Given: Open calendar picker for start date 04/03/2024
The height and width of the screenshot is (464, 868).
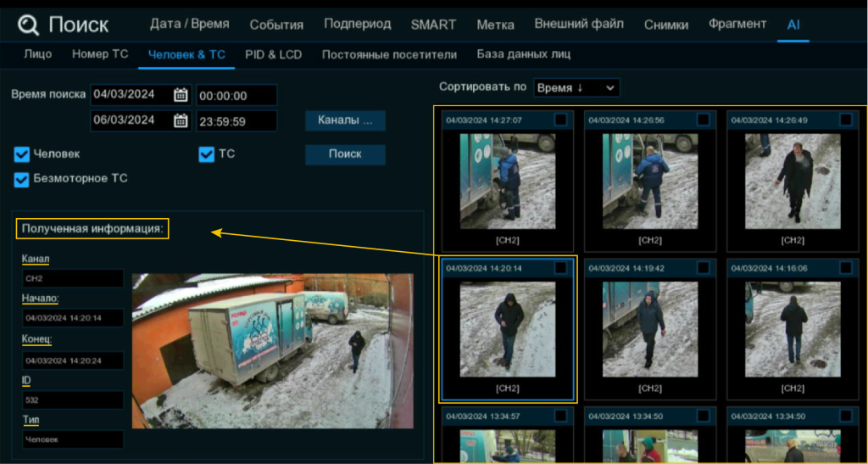Looking at the screenshot, I should click(181, 95).
